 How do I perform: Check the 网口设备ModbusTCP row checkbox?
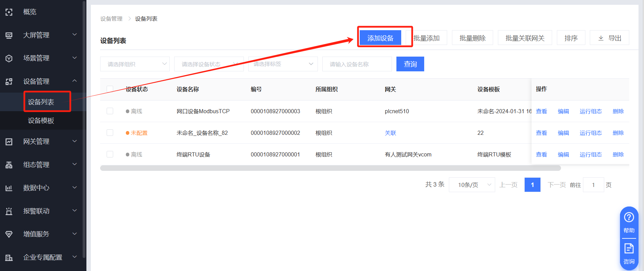tap(110, 111)
